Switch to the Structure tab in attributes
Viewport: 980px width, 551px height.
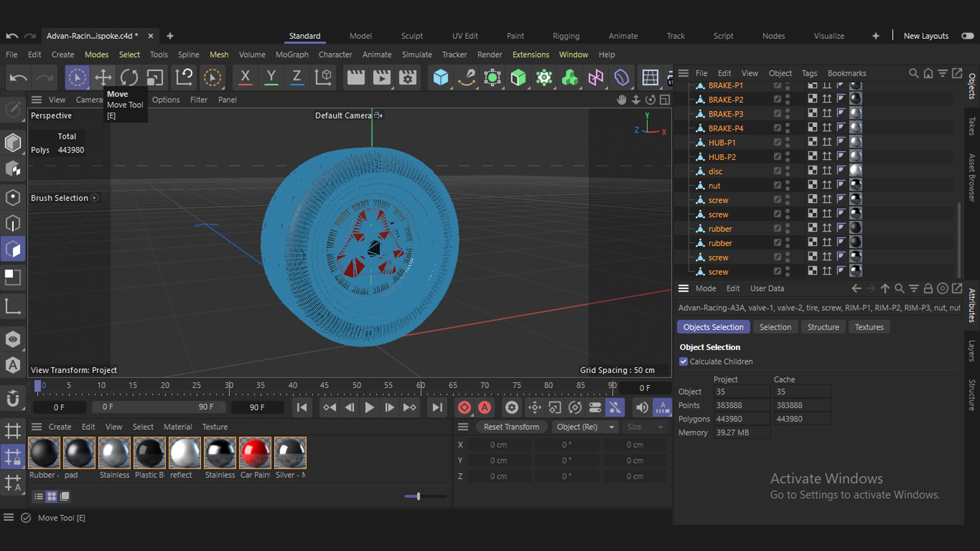tap(823, 327)
